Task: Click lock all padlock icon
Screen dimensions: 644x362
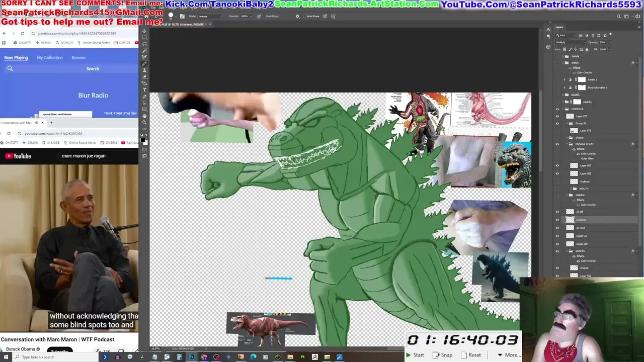Action: 587,49
